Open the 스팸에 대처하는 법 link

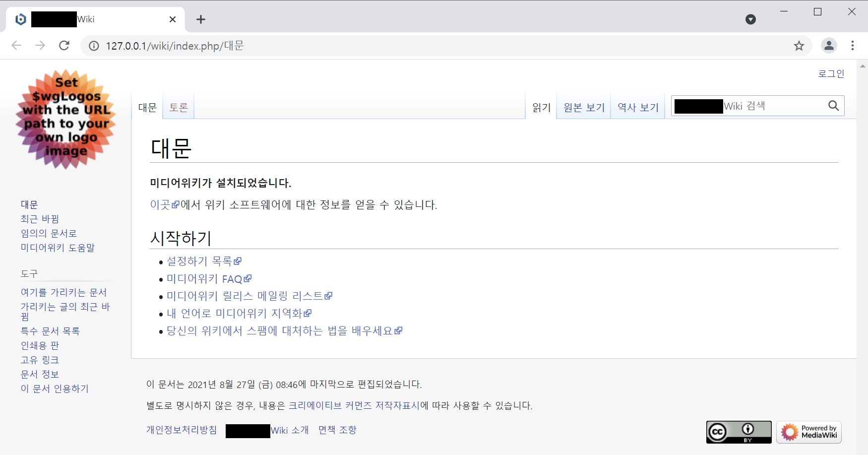click(x=284, y=330)
